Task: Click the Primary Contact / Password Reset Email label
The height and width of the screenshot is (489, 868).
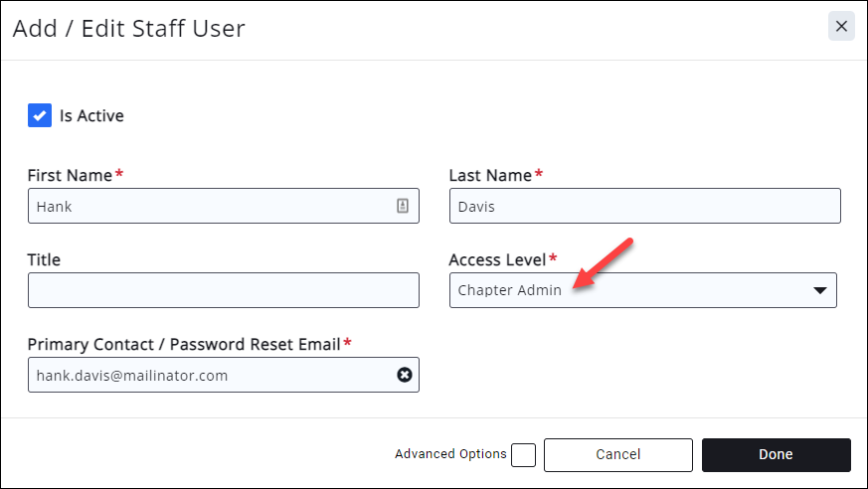Action: (x=184, y=344)
